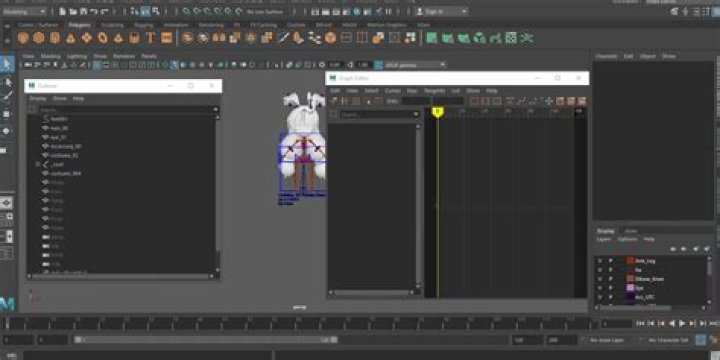Toggle visibility V of the Arm_Leg layer

coord(600,261)
